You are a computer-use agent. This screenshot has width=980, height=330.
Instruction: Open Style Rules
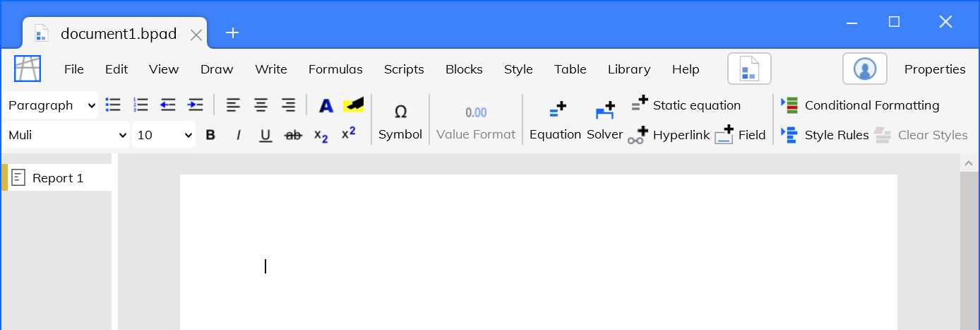tap(825, 135)
